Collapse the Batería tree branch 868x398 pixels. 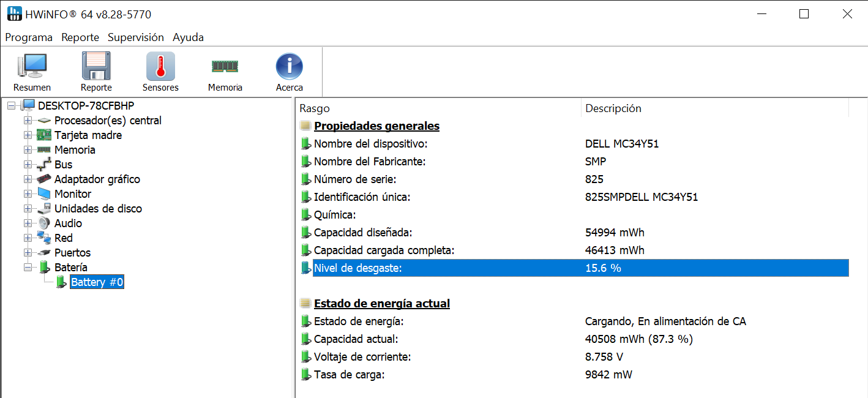pos(27,267)
